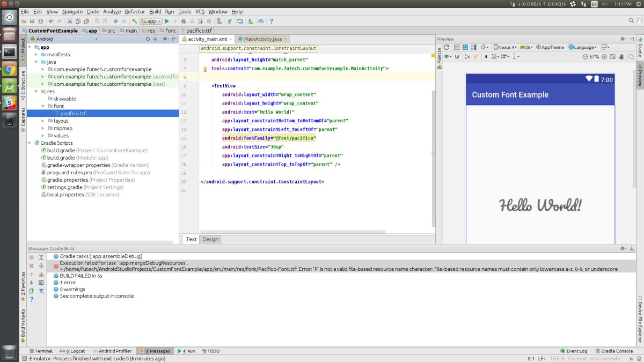The image size is (644, 362).
Task: Click the Make Project hammer icon
Action: pos(134,21)
